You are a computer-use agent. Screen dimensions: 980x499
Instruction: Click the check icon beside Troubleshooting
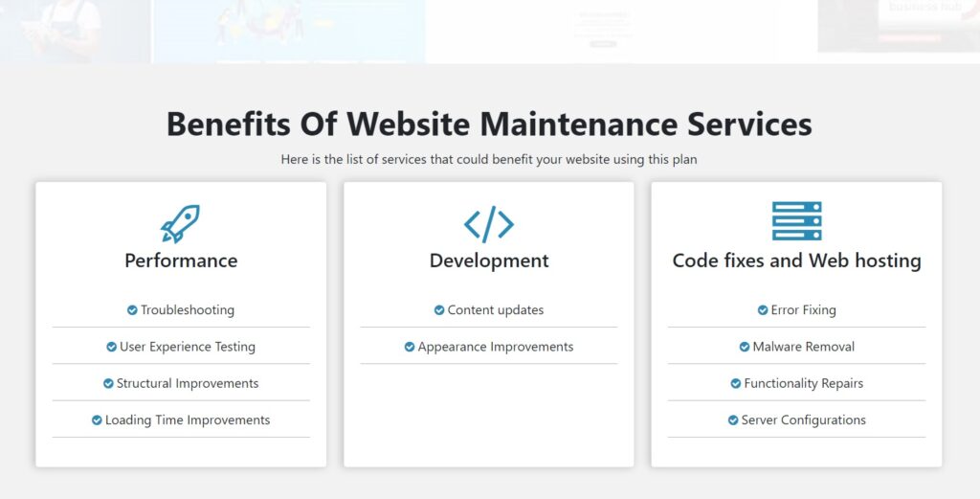click(x=132, y=310)
